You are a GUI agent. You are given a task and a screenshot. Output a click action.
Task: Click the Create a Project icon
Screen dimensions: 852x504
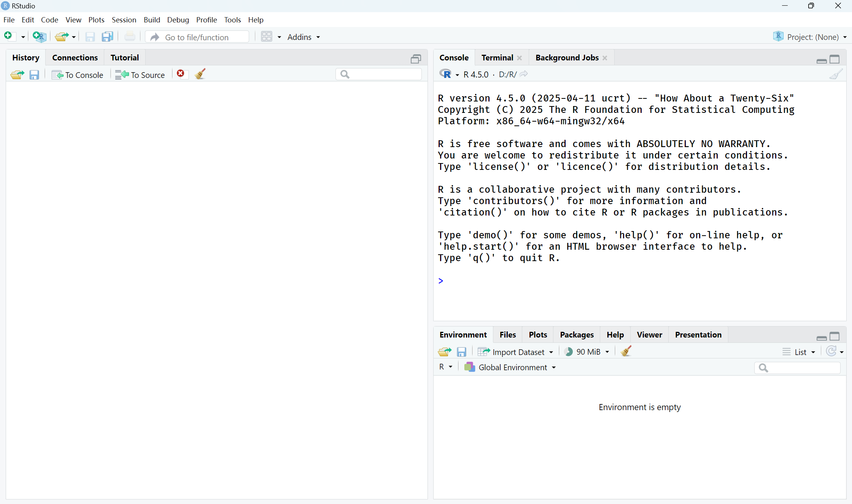point(40,36)
